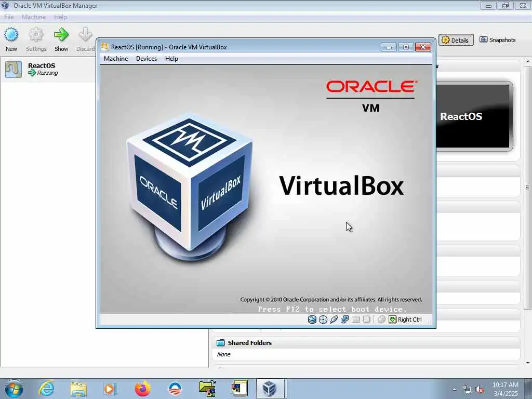The image size is (532, 399).
Task: Click the keyboard capture green arrow icon
Action: pyautogui.click(x=392, y=320)
